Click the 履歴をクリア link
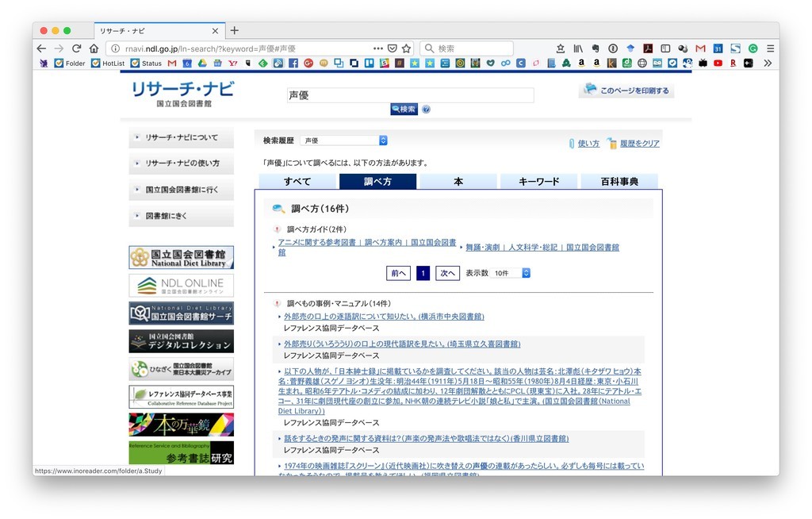The image size is (812, 519). coord(640,144)
